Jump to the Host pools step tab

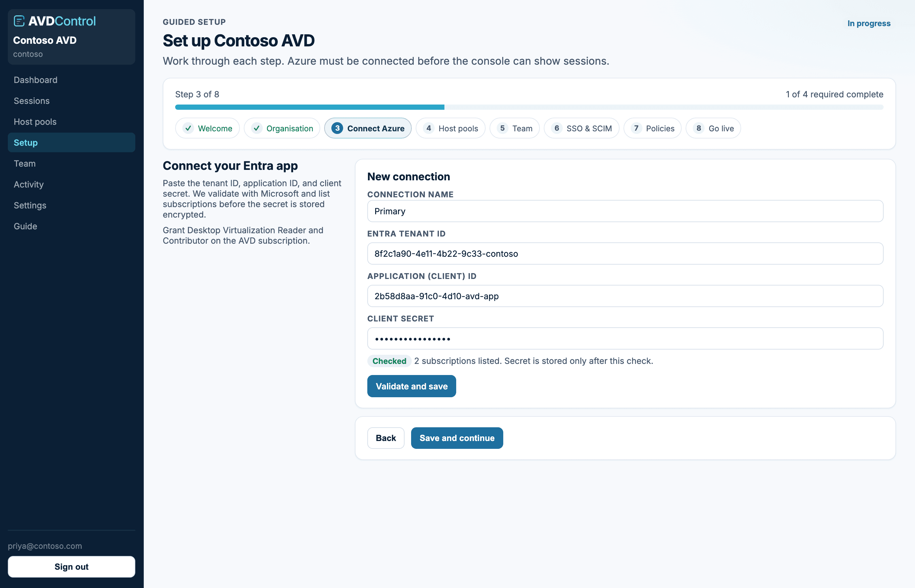(x=451, y=128)
